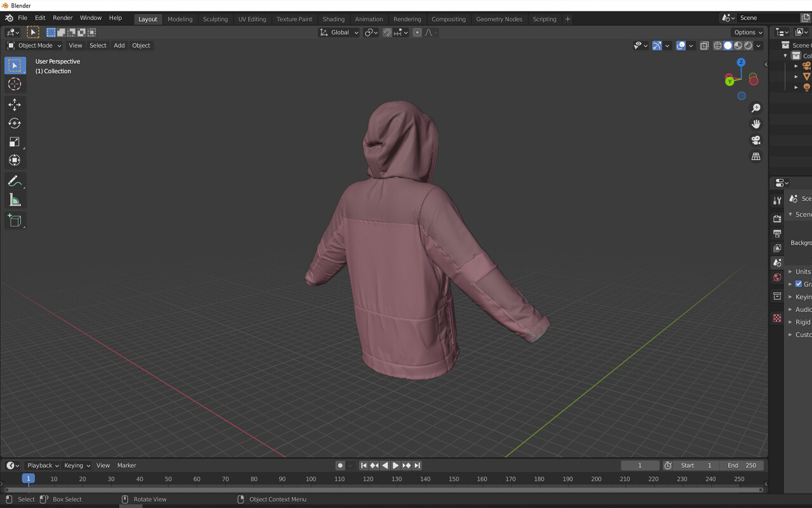Toggle viewport X-Ray mode
Viewport: 812px width, 508px height.
tap(704, 45)
